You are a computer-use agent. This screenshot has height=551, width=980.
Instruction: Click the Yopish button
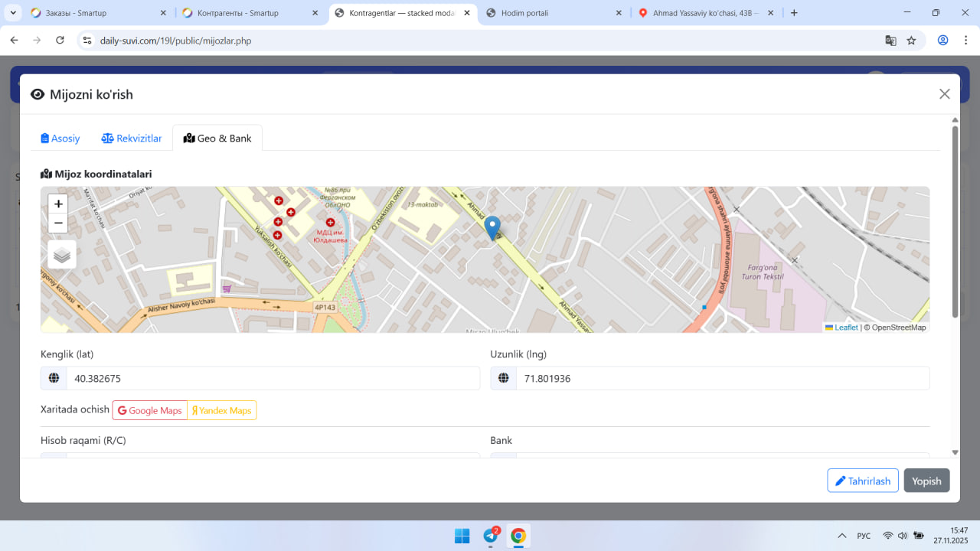(x=926, y=481)
